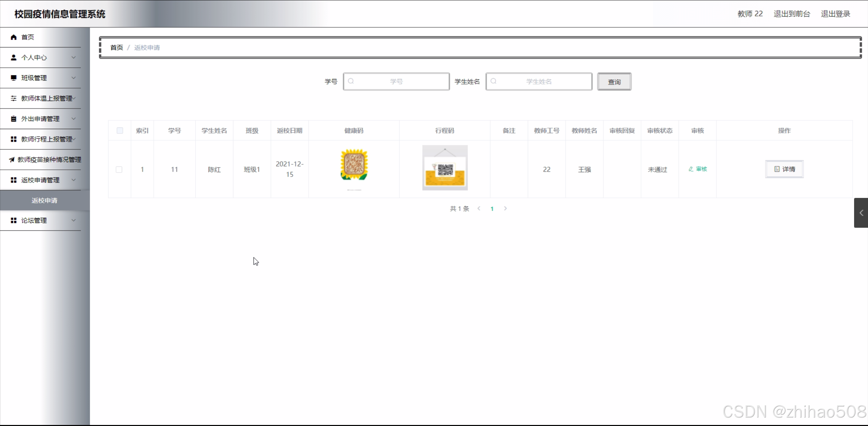Open the 行程码 image thumbnail
Image resolution: width=868 pixels, height=426 pixels.
(445, 168)
